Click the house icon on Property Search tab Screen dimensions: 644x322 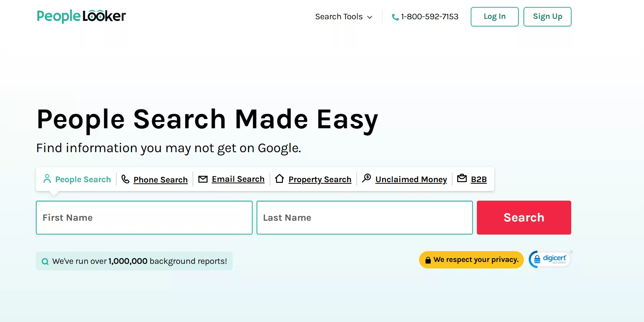point(280,179)
